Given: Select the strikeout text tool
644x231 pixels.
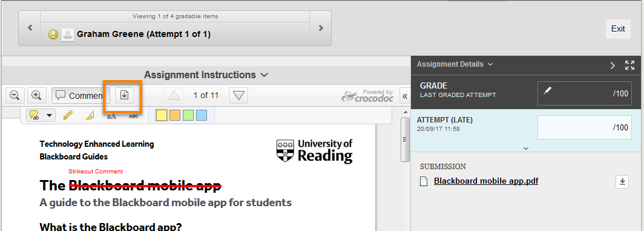Looking at the screenshot, I should coord(134,116).
